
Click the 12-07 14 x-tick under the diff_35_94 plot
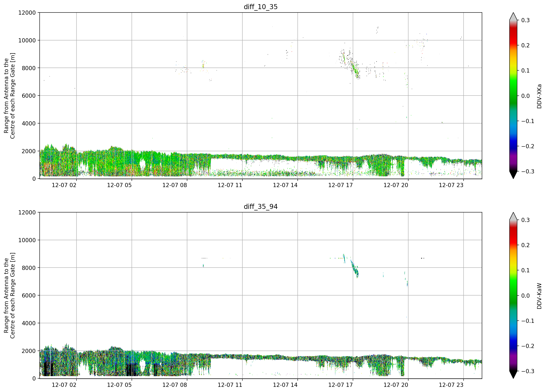285,385
